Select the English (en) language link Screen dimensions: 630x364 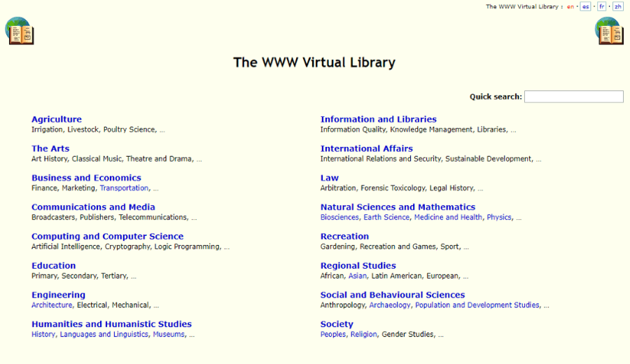point(570,7)
